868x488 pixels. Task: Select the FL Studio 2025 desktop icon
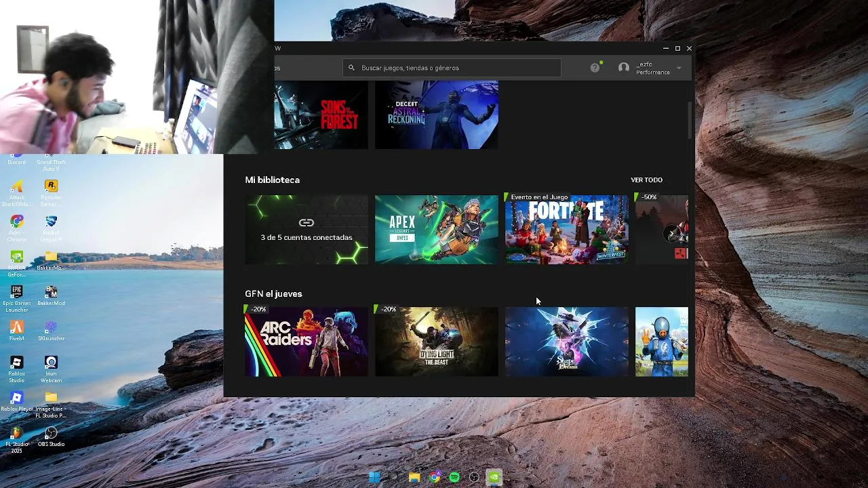17,440
